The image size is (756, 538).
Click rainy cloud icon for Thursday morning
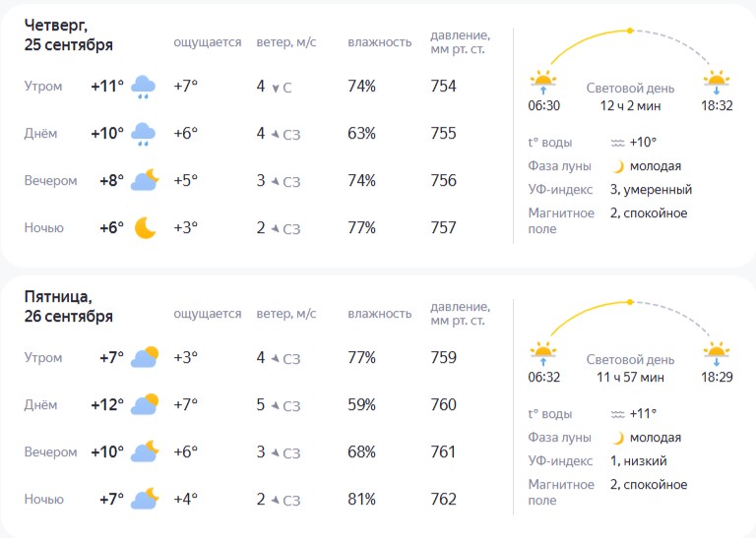click(x=143, y=87)
